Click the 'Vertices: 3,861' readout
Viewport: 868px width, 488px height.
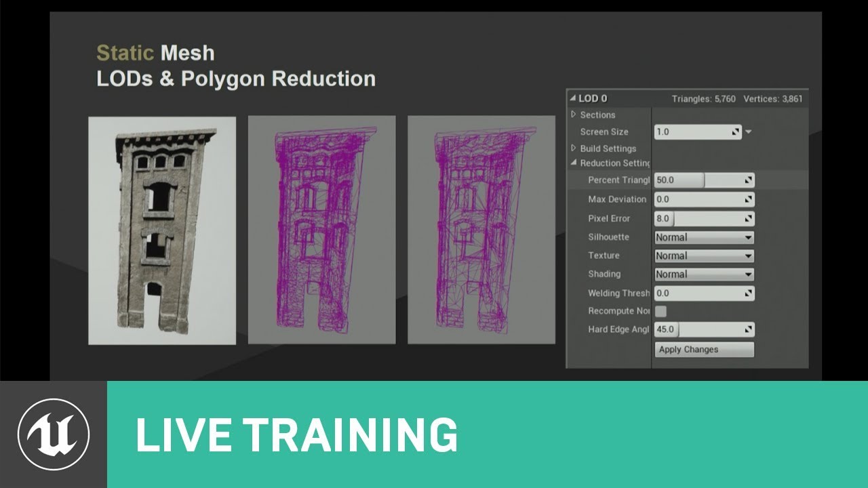coord(773,99)
